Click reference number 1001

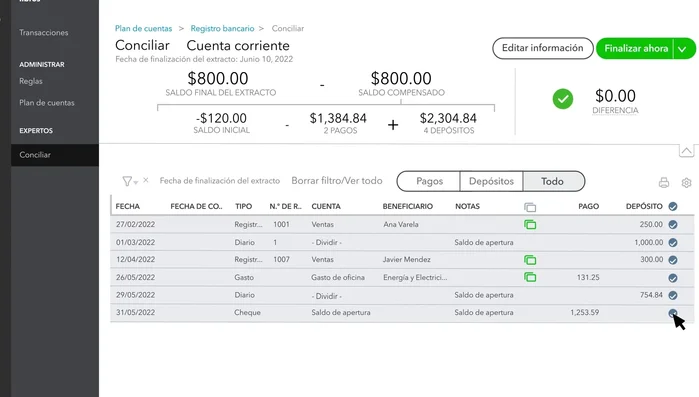click(x=281, y=224)
